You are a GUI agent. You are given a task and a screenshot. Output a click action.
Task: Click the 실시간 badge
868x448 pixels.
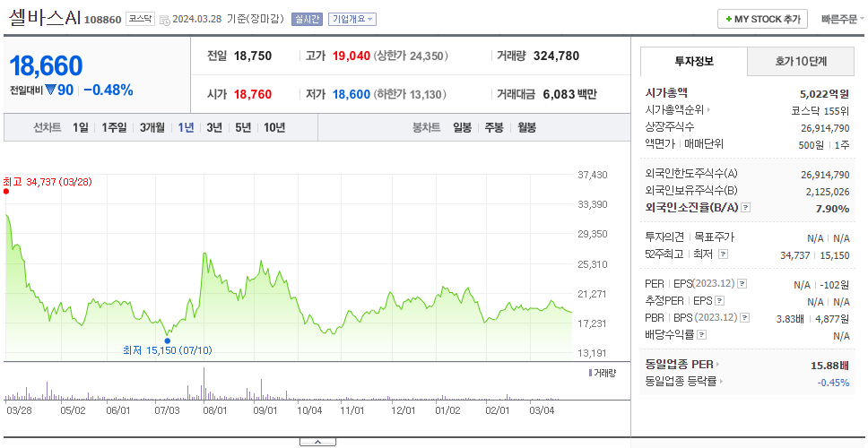coord(307,20)
